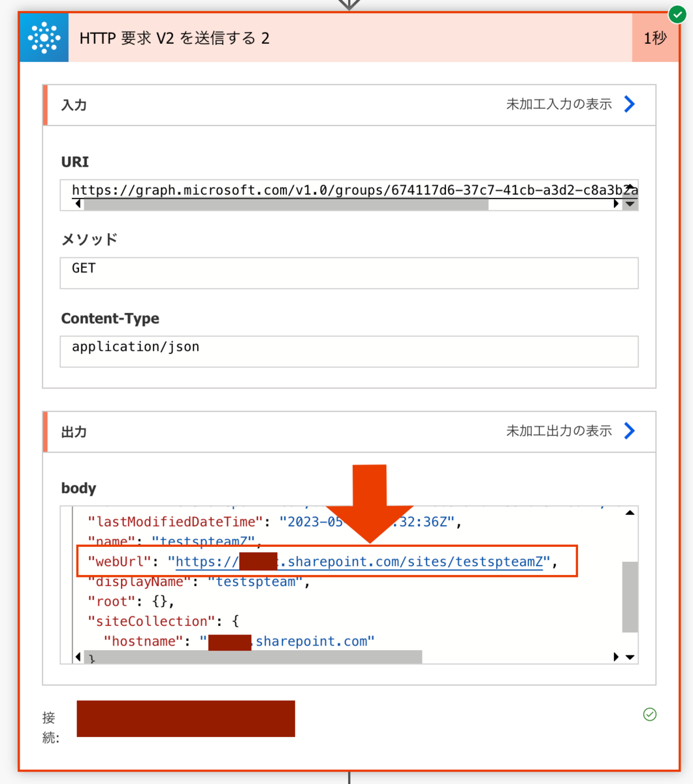693x784 pixels.
Task: Click the down scroll arrow of the body box
Action: (x=630, y=657)
